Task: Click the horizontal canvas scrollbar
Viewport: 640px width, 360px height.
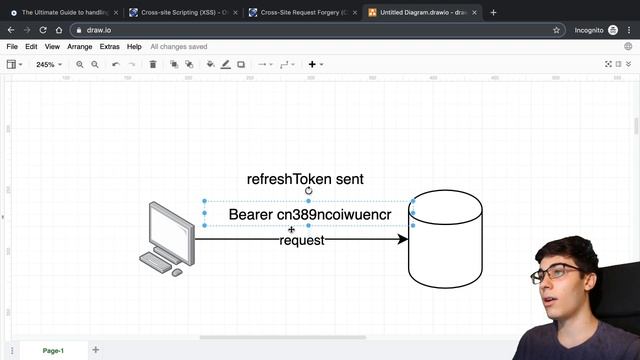Action: (283, 338)
